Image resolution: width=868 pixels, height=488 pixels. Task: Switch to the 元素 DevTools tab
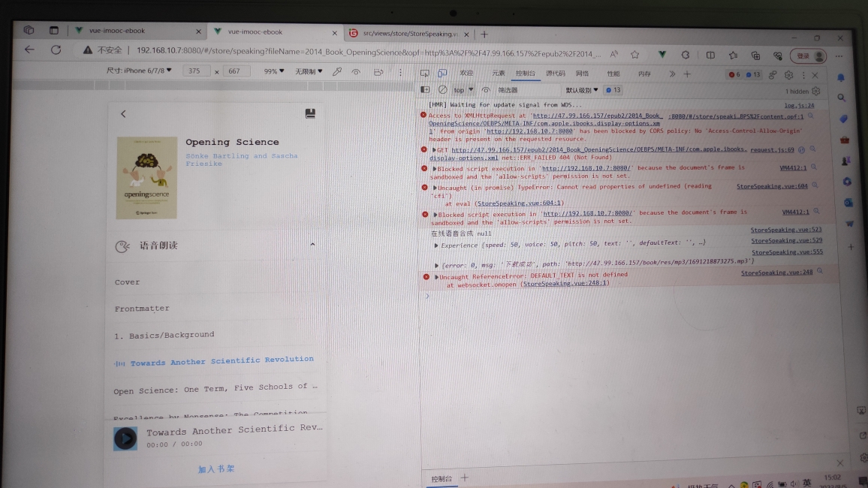499,73
